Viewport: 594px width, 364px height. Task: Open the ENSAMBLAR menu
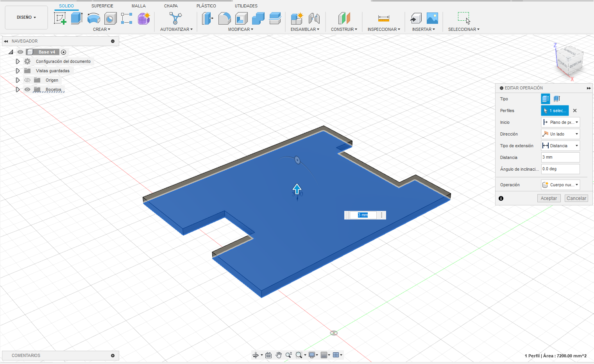[305, 29]
